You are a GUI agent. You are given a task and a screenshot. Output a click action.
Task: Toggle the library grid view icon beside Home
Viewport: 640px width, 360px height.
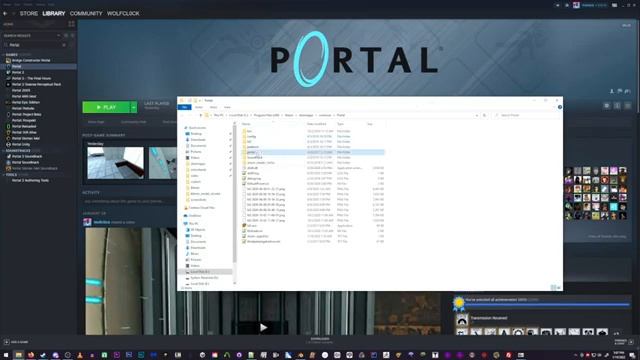coord(71,24)
